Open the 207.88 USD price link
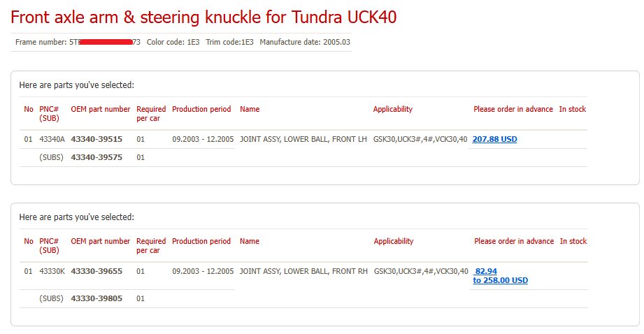 tap(494, 139)
